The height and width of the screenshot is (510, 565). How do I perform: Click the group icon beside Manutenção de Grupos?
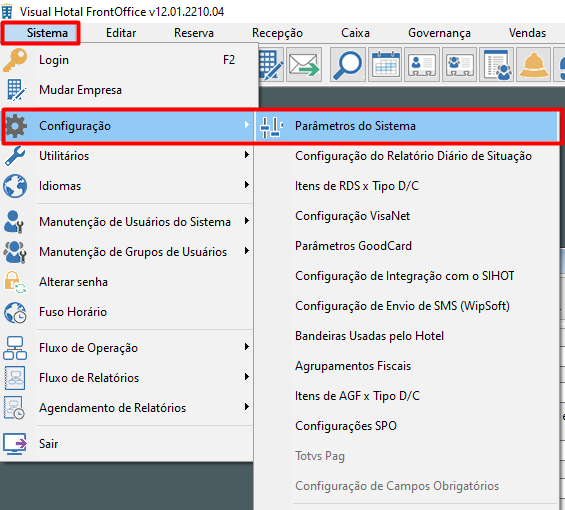coord(15,252)
